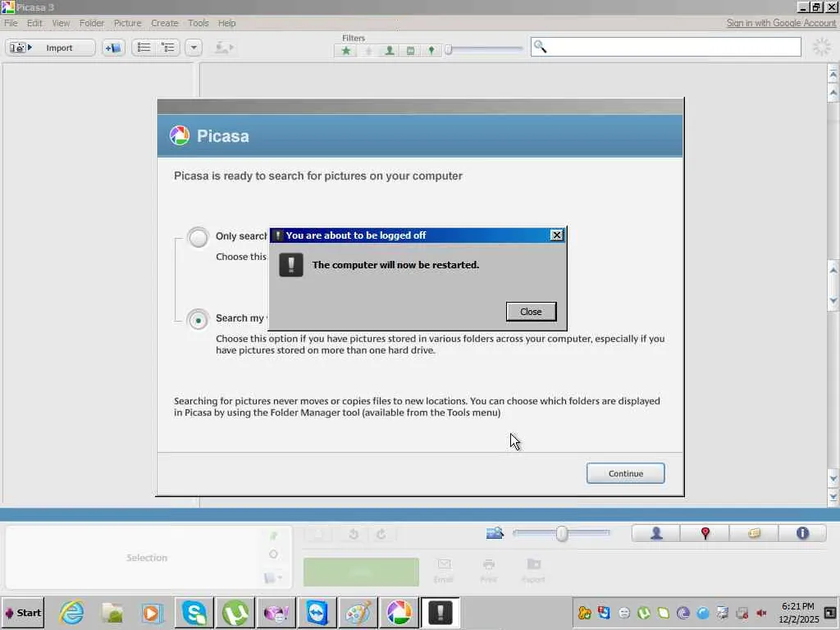Open the Create menu
The image size is (840, 630).
(x=164, y=23)
